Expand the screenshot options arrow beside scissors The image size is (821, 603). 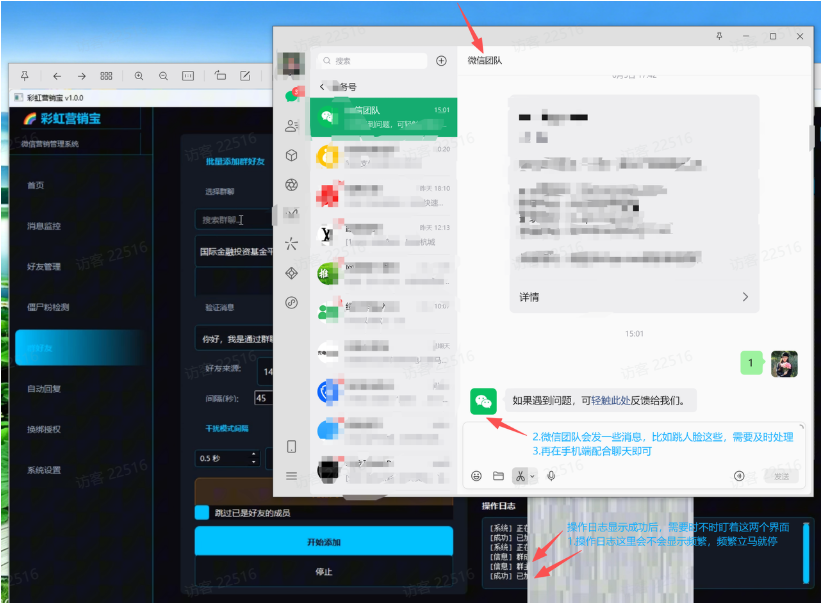pyautogui.click(x=532, y=476)
